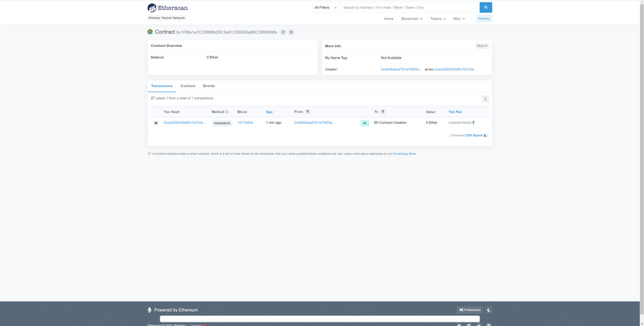The height and width of the screenshot is (326, 644).
Task: Focus the address search input field
Action: (x=410, y=8)
